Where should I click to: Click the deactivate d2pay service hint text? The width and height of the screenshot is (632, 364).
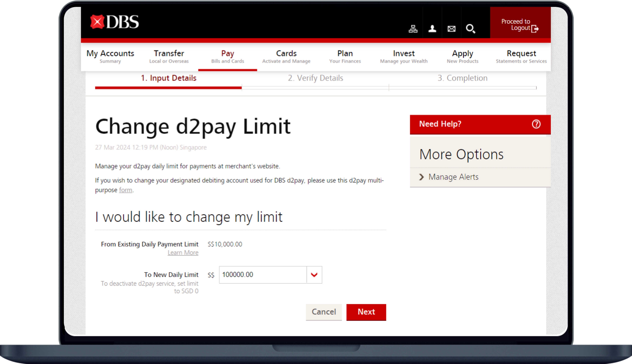pyautogui.click(x=149, y=287)
